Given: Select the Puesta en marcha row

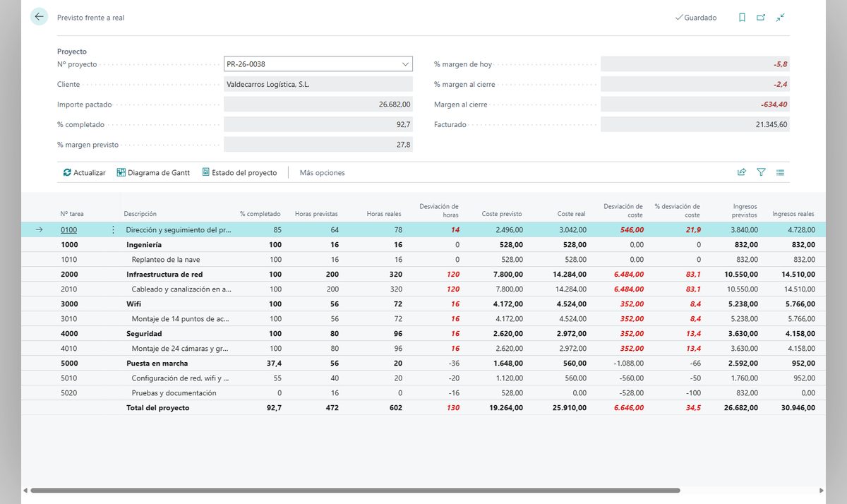Looking at the screenshot, I should (x=423, y=364).
